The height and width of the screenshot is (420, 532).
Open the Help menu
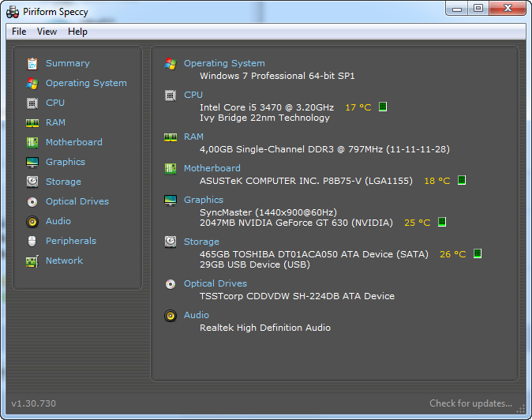[77, 32]
